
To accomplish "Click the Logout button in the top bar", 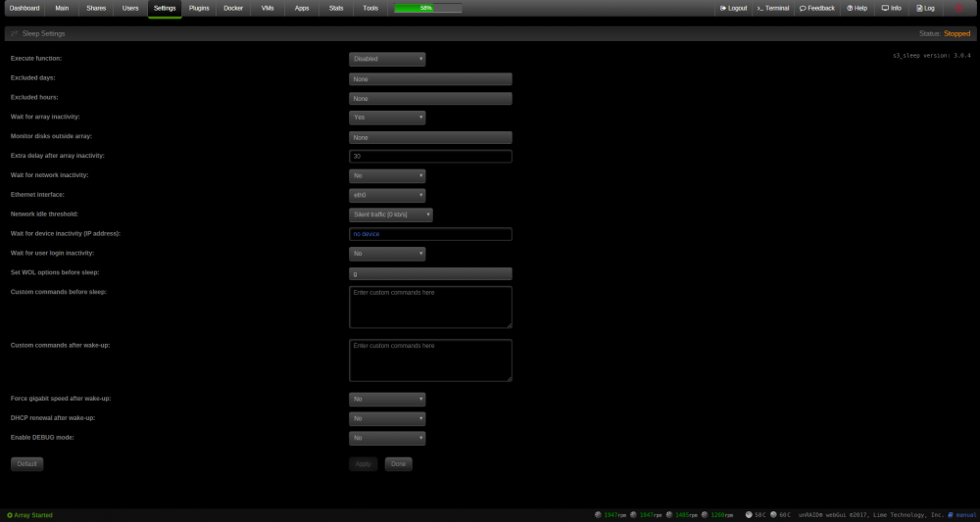I will 733,8.
